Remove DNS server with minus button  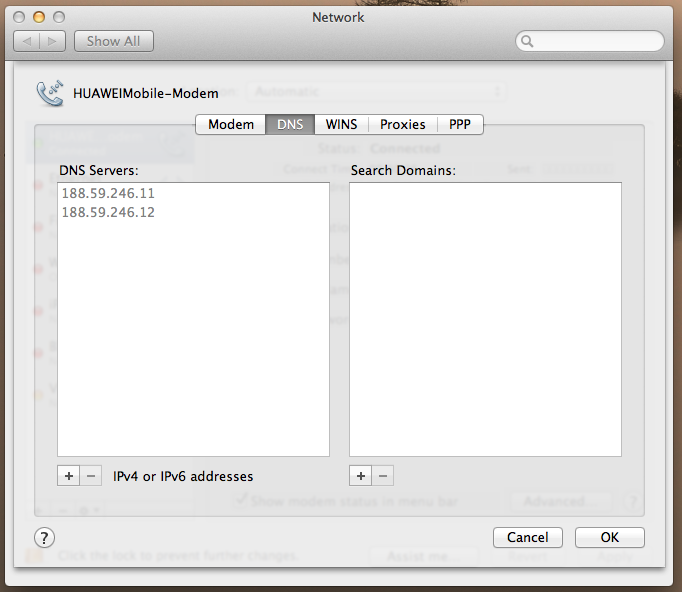[91, 476]
